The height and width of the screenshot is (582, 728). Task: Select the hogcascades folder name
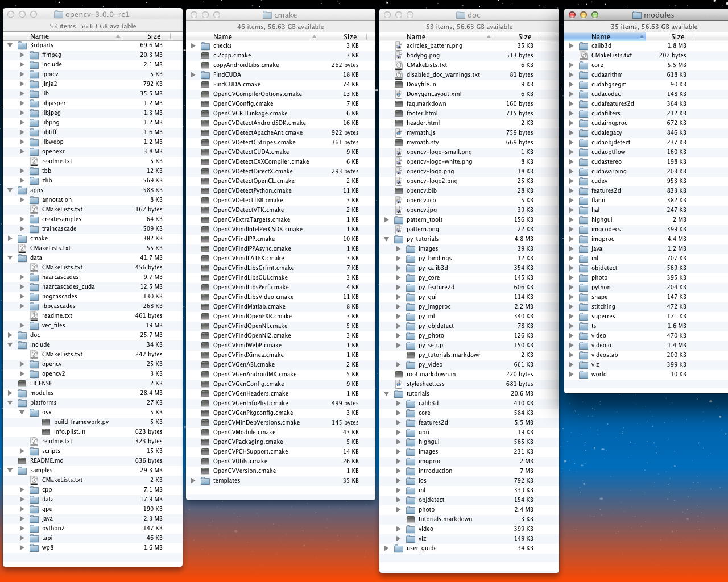tap(60, 297)
